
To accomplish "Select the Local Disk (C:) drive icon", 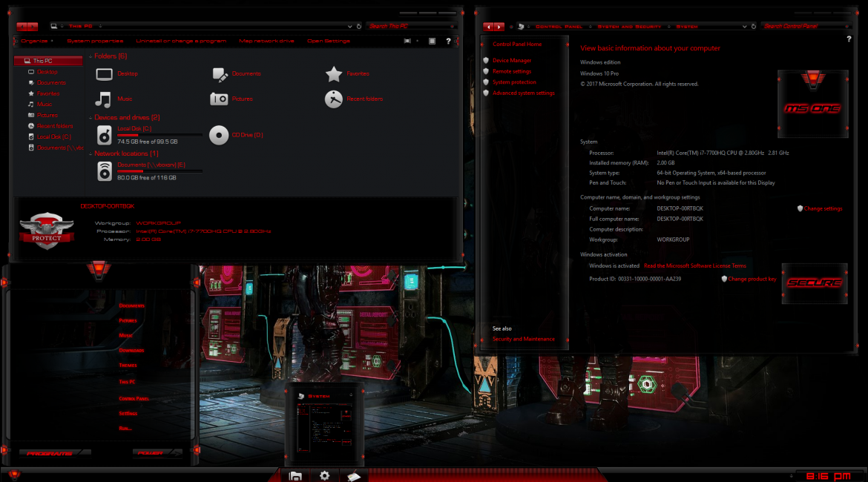I will coord(104,135).
